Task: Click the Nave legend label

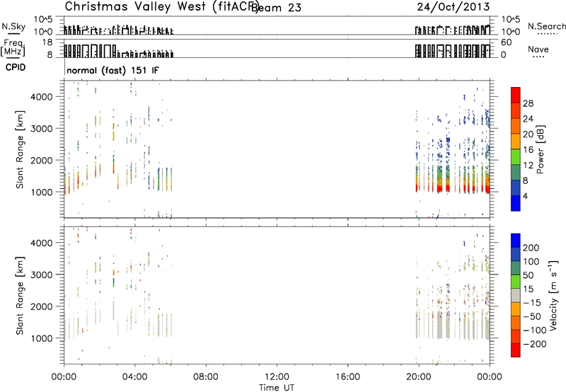Action: click(538, 49)
